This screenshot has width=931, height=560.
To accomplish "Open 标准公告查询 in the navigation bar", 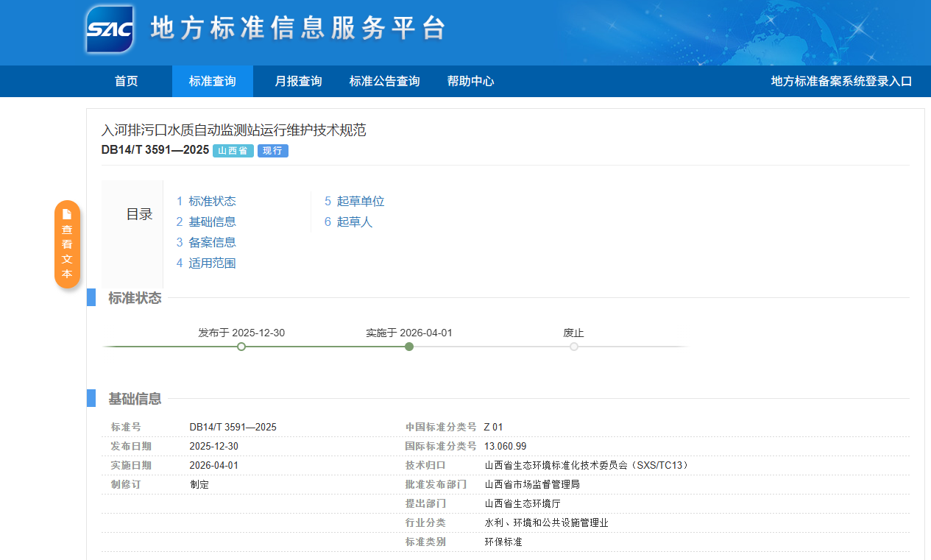I will click(x=384, y=81).
